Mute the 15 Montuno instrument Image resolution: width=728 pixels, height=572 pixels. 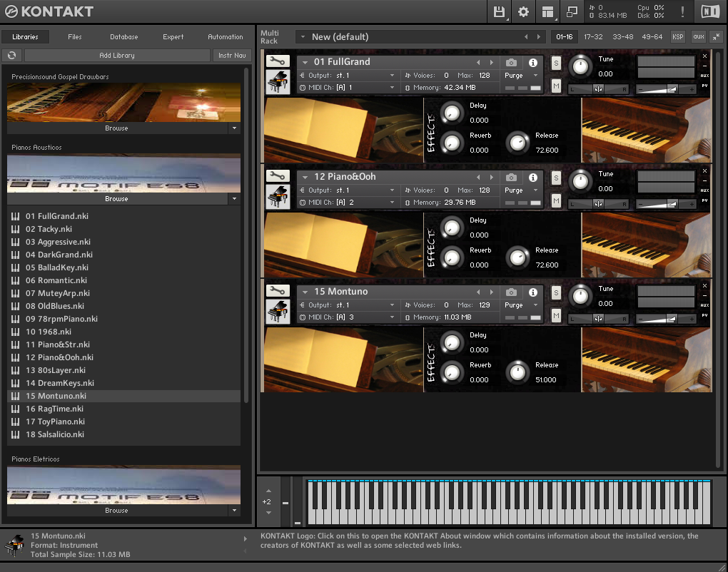point(556,315)
